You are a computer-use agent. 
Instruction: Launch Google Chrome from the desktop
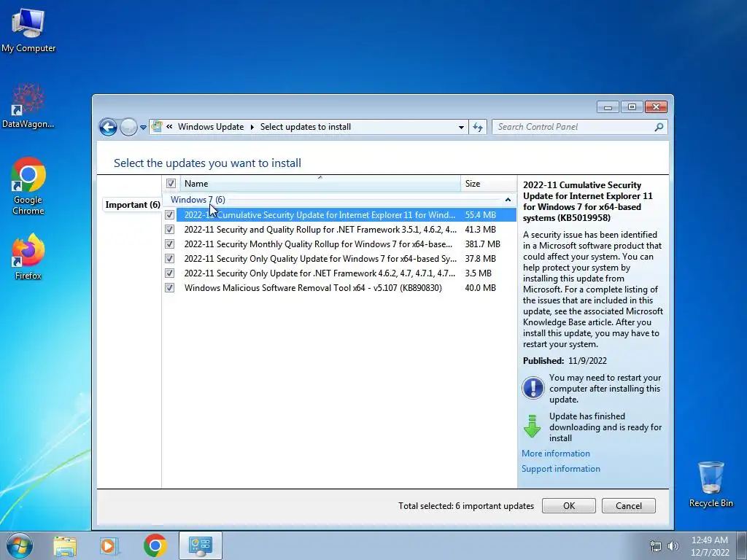point(28,186)
